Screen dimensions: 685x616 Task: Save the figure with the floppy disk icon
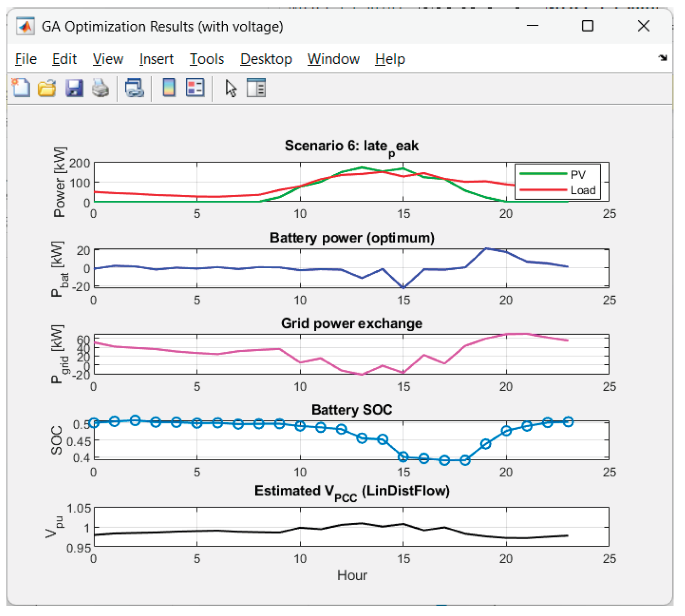pos(74,87)
